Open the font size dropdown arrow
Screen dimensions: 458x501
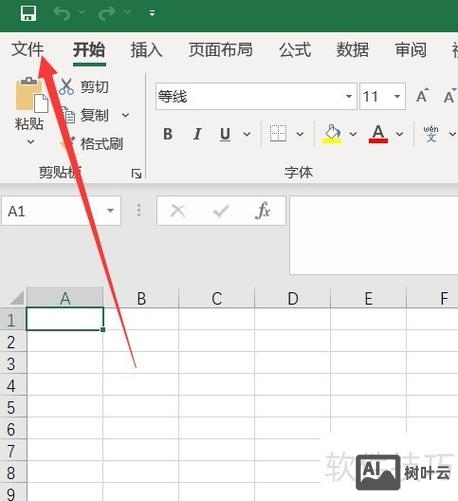click(397, 97)
